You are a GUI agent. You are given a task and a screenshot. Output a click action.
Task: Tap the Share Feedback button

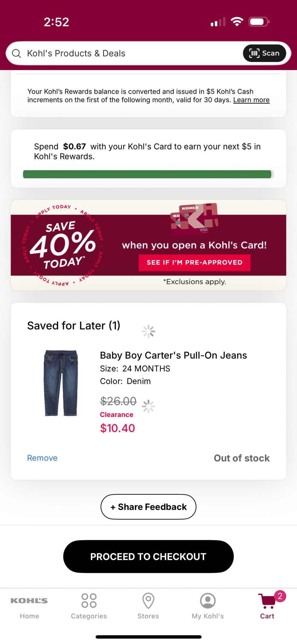click(x=148, y=507)
